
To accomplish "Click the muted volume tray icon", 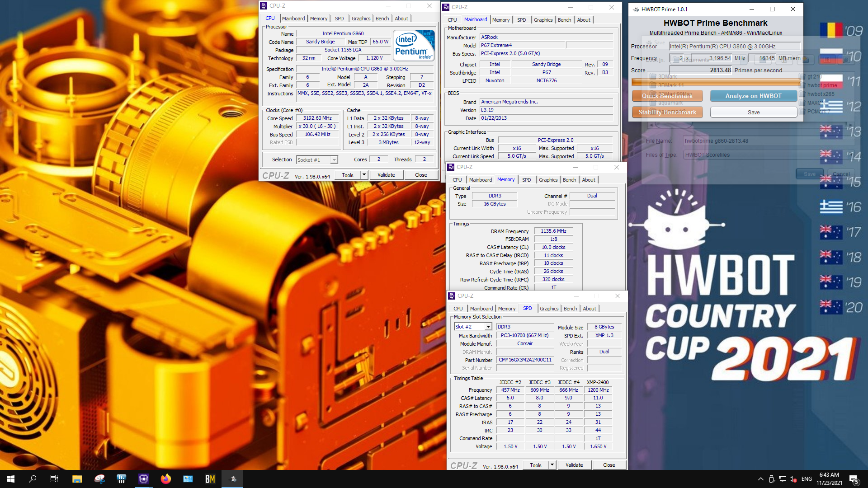I will (x=794, y=479).
